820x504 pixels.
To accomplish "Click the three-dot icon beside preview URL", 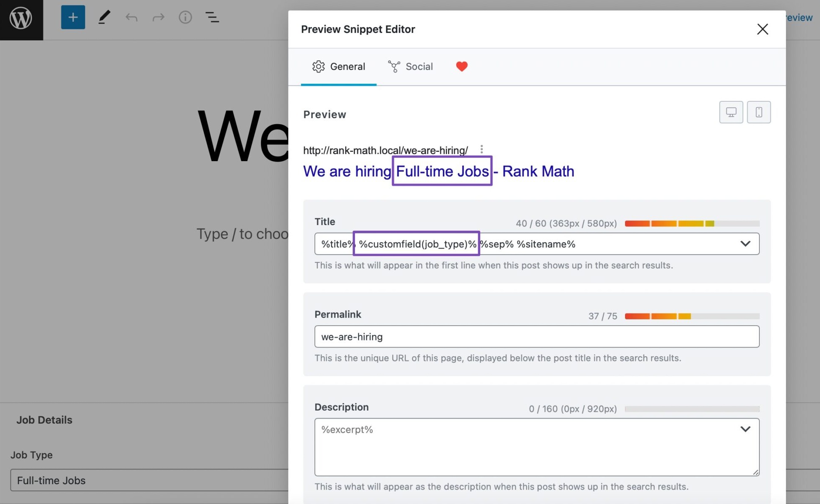I will click(482, 149).
